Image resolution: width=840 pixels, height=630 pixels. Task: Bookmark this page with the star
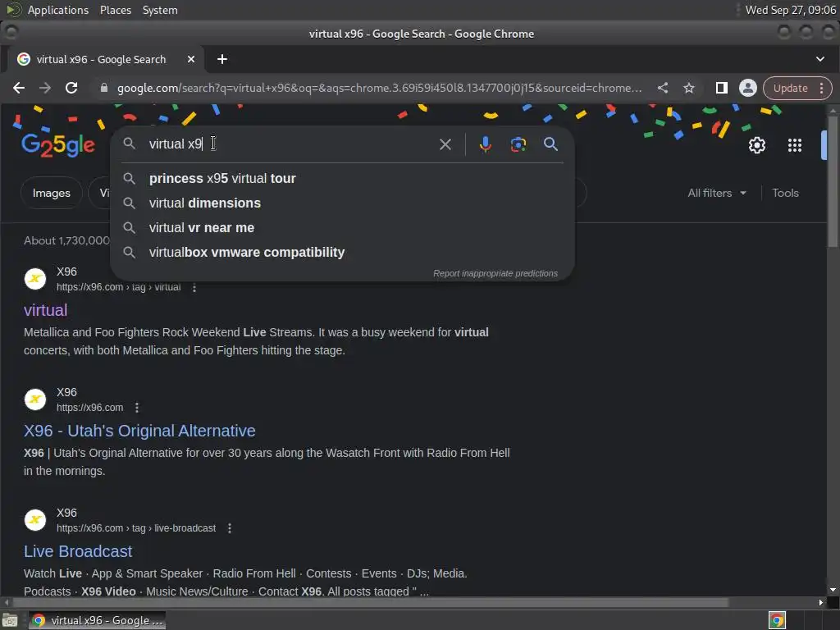coord(689,88)
